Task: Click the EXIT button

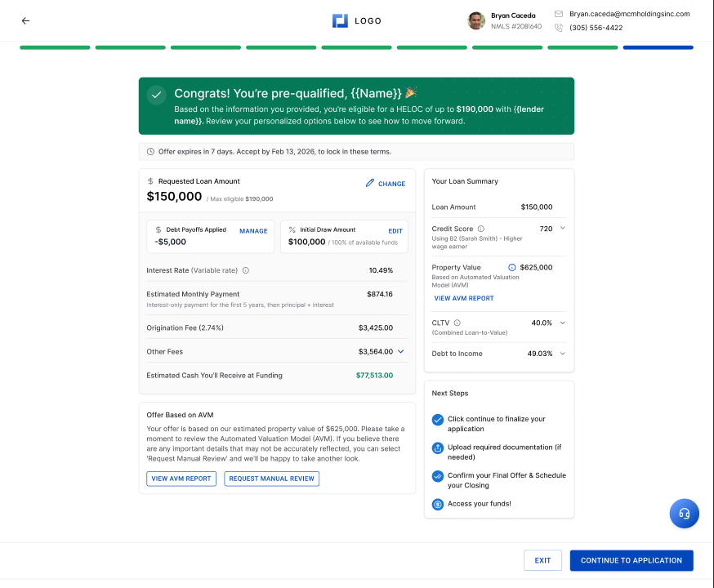Action: click(542, 560)
